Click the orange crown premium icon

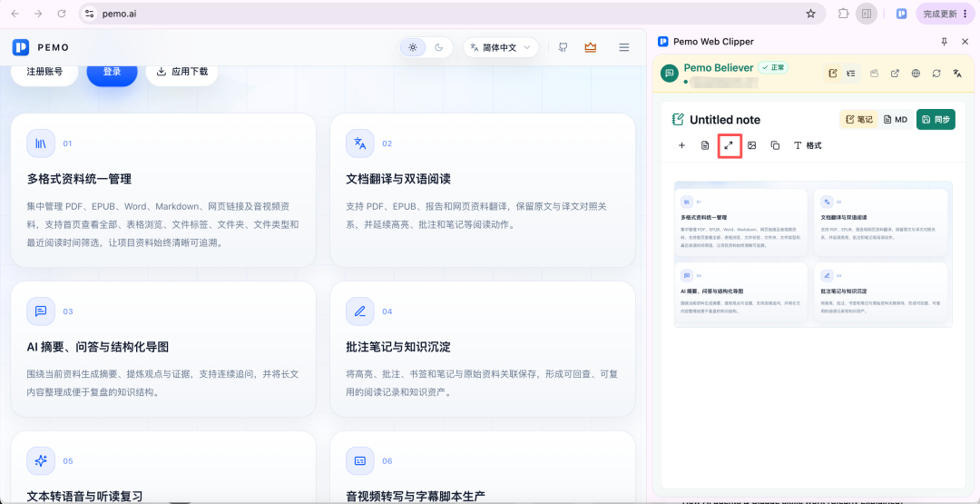coord(590,47)
